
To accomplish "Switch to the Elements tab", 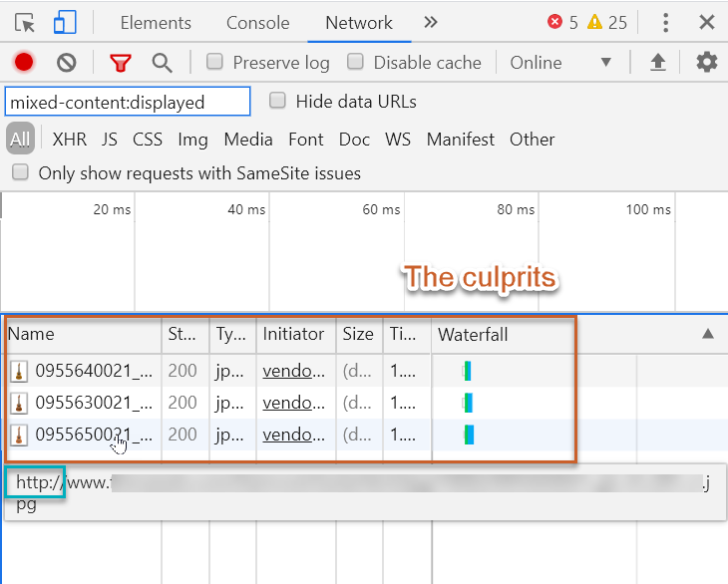I will (x=155, y=22).
